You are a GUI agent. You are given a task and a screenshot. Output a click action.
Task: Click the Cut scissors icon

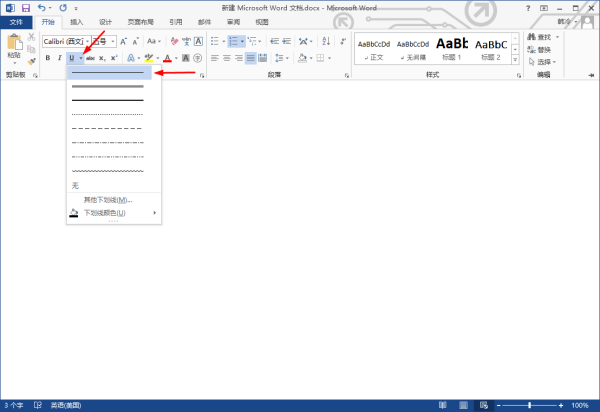point(31,37)
